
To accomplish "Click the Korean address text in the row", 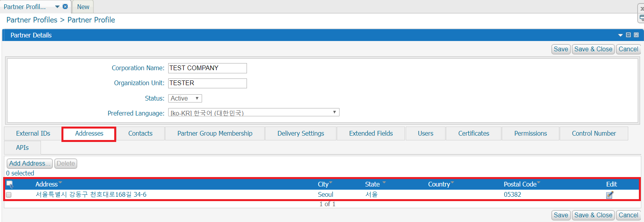I will point(91,194).
